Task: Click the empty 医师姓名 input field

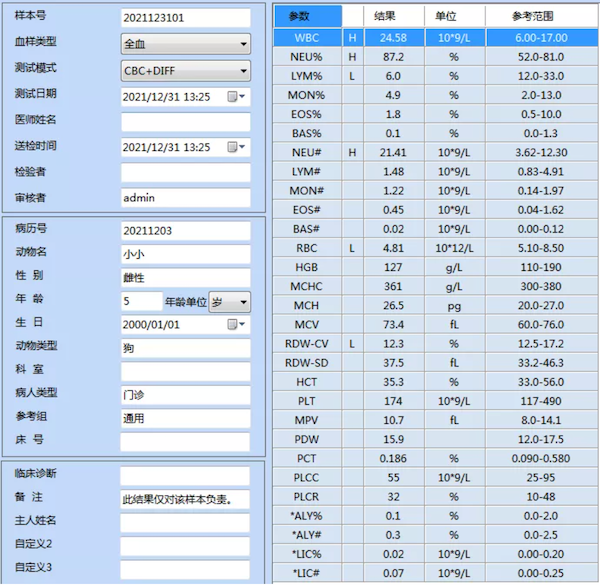Action: pos(186,122)
